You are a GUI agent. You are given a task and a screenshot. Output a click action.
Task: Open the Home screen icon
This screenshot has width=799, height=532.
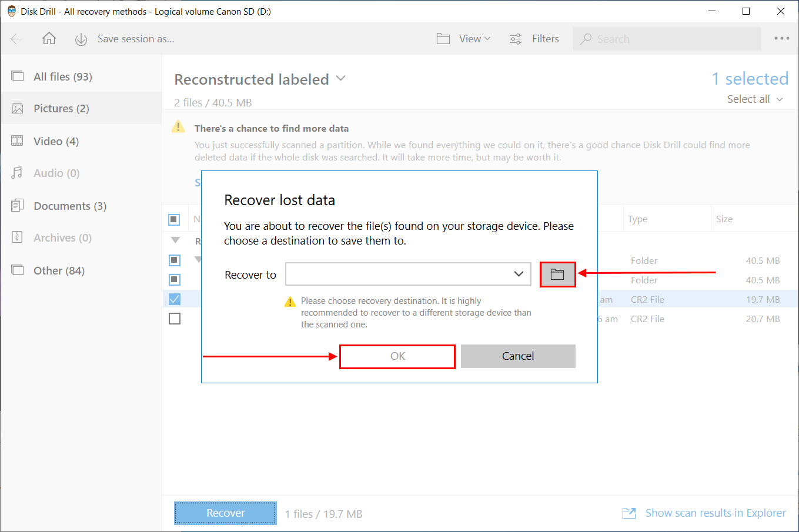pos(49,39)
